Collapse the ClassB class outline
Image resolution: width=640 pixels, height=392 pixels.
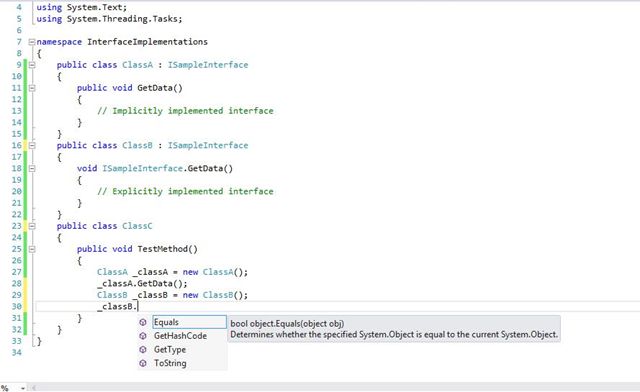tap(32, 145)
